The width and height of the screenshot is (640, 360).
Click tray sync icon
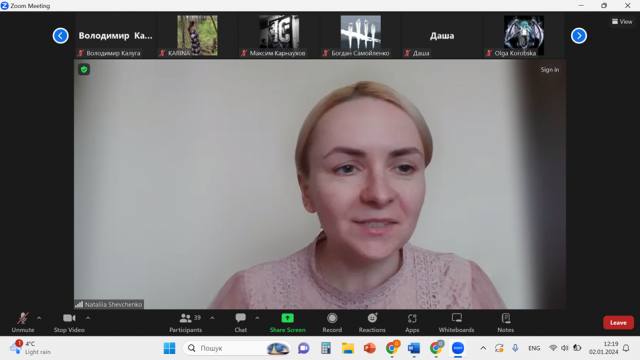(499, 348)
